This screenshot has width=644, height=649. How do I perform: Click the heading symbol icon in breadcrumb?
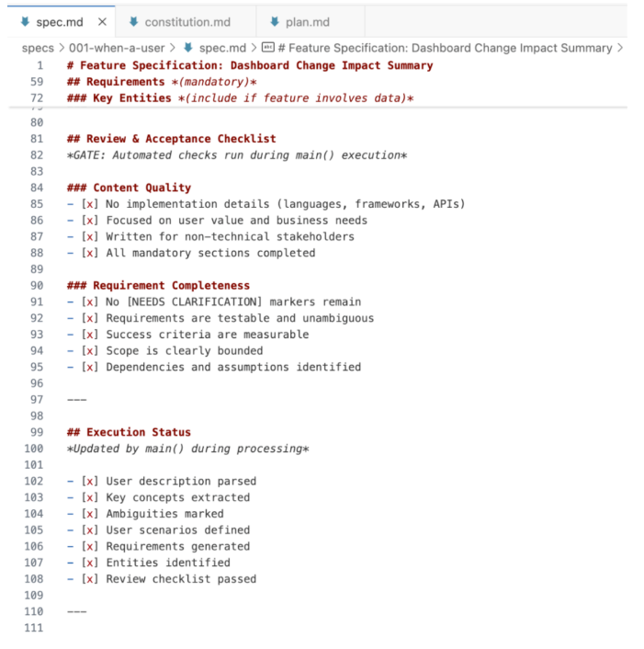tap(267, 48)
